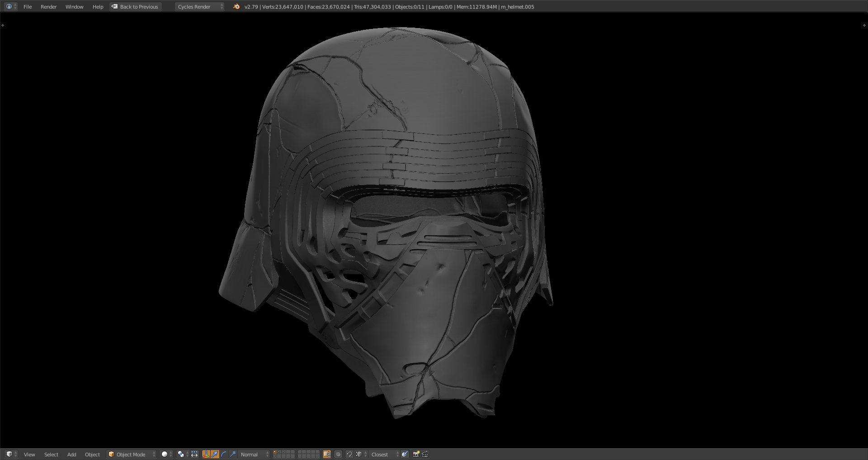Image resolution: width=868 pixels, height=460 pixels.
Task: Open the Window menu
Action: click(x=75, y=7)
